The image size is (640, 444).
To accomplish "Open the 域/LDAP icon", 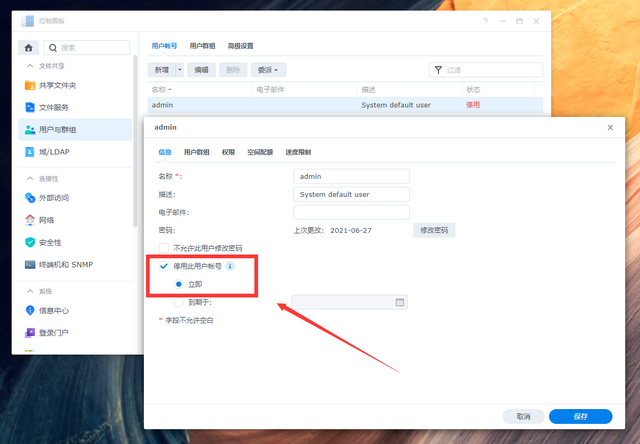I will [30, 152].
